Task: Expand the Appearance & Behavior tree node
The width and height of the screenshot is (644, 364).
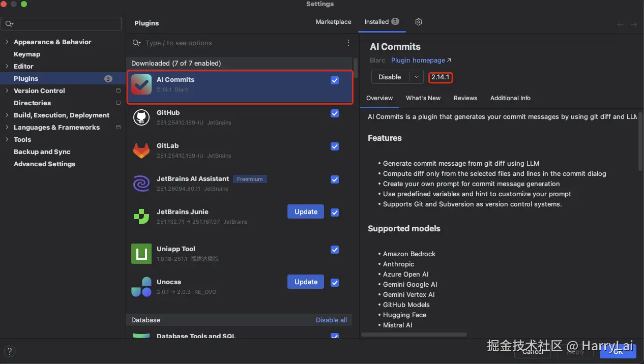Action: 7,42
